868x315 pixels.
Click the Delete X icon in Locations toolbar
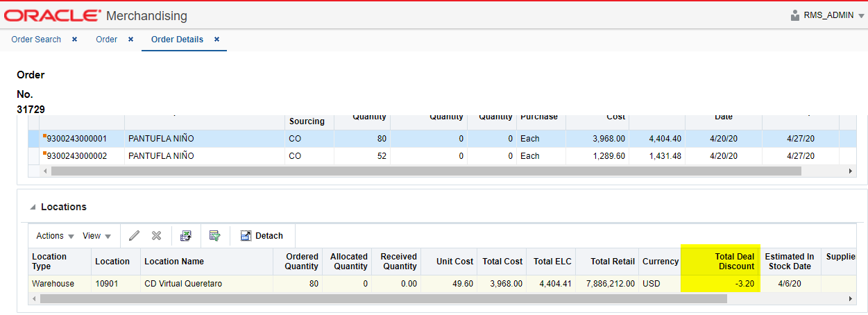[x=157, y=236]
